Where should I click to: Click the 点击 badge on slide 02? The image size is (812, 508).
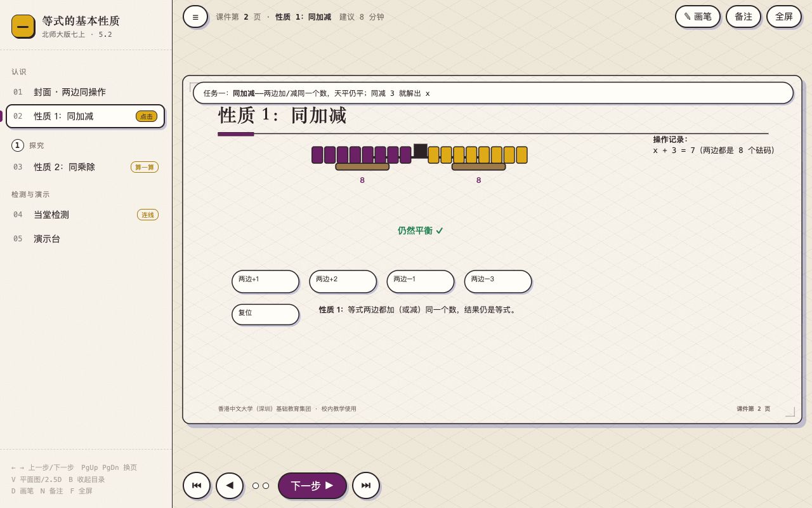(x=147, y=116)
